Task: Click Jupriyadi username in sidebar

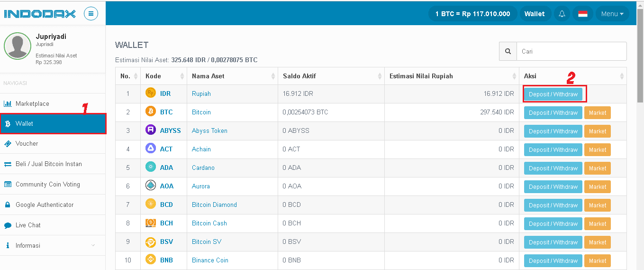Action: 51,37
